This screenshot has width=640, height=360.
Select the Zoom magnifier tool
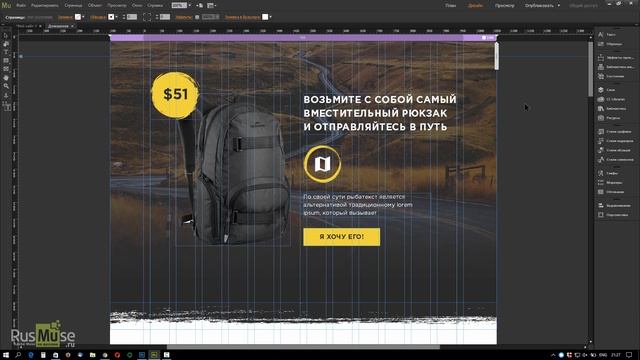pos(6,86)
